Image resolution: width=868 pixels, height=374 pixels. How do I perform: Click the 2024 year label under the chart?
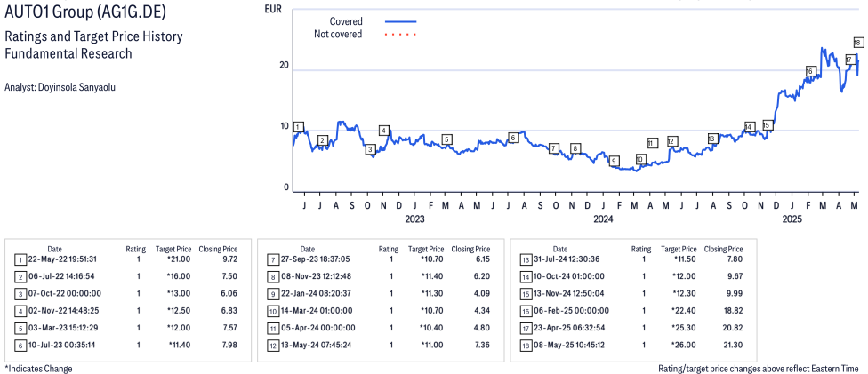(x=603, y=219)
